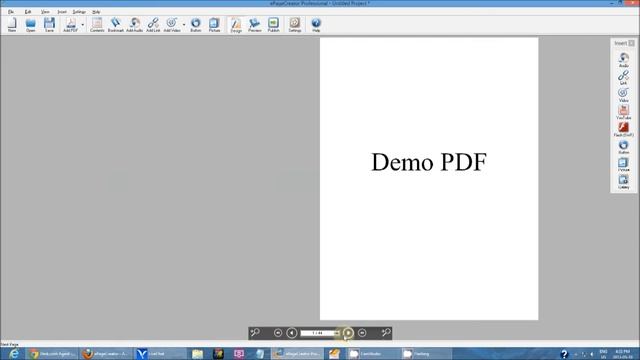Insert Button from the Insert side panel
Image resolution: width=640 pixels, height=360 pixels.
click(x=623, y=147)
